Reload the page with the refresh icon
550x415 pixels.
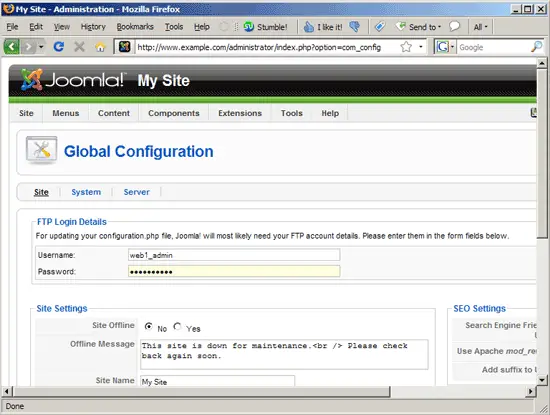59,46
